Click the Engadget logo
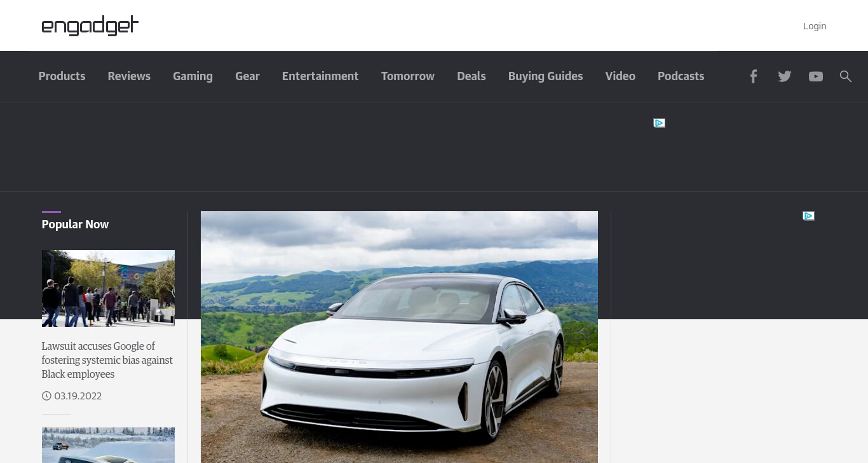The width and height of the screenshot is (868, 463). pos(90,25)
